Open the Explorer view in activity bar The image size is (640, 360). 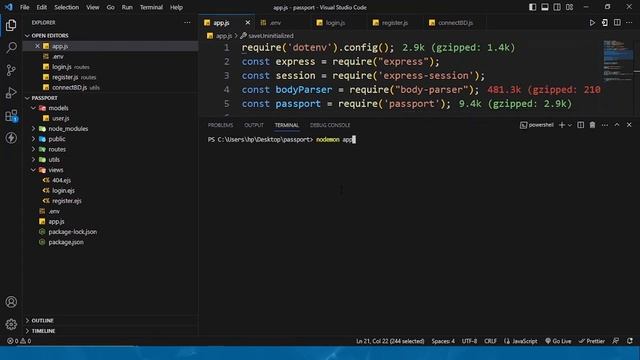11,25
